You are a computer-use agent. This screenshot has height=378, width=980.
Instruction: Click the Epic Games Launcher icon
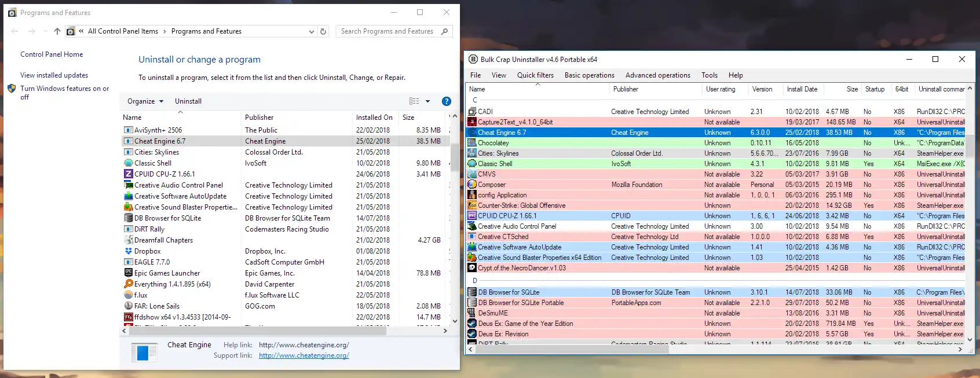(129, 273)
